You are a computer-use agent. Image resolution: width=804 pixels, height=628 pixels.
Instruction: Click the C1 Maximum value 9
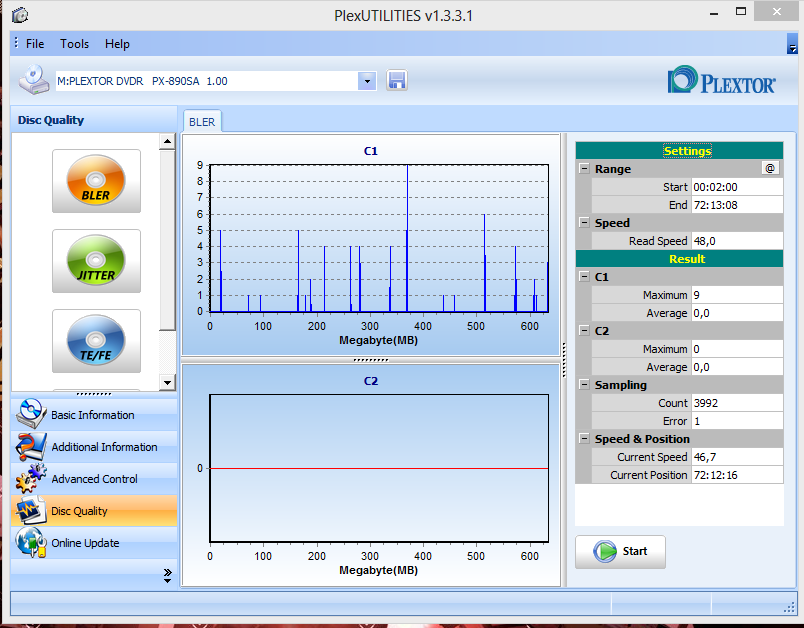pos(737,295)
